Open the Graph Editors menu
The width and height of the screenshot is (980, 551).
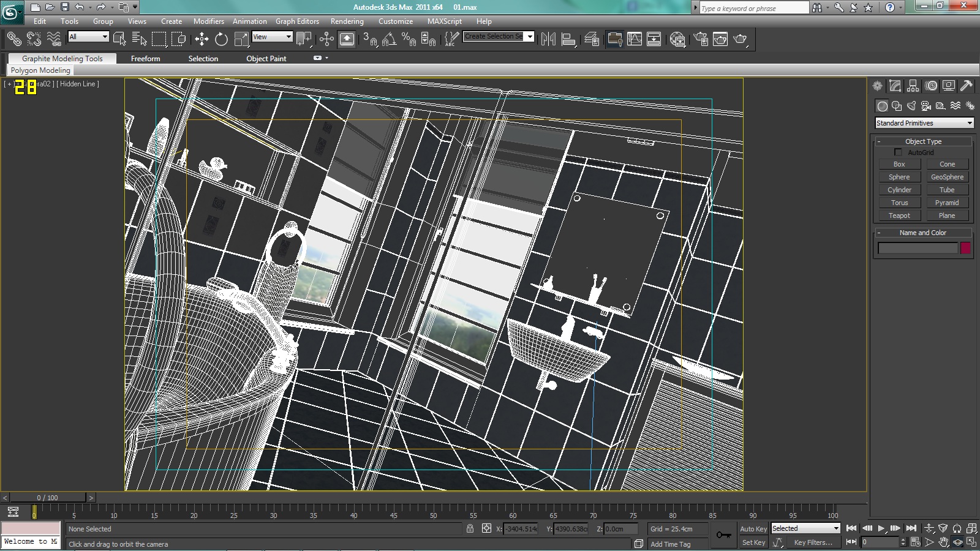297,21
